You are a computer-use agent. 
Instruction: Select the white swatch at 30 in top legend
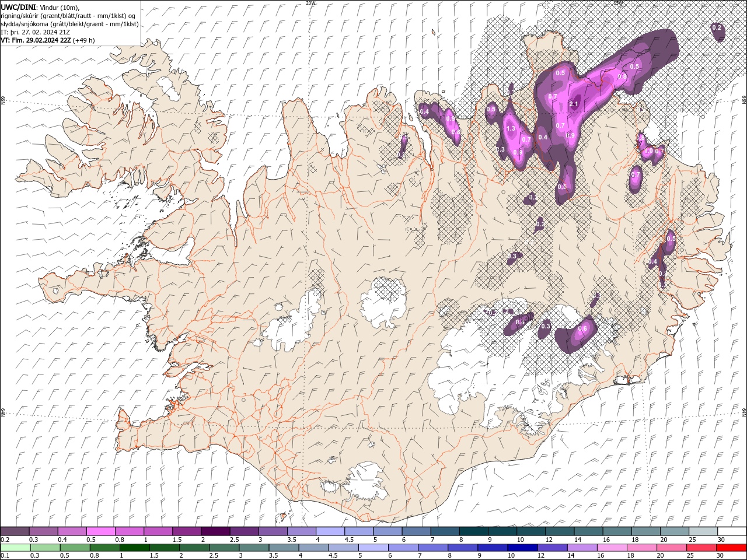click(731, 531)
